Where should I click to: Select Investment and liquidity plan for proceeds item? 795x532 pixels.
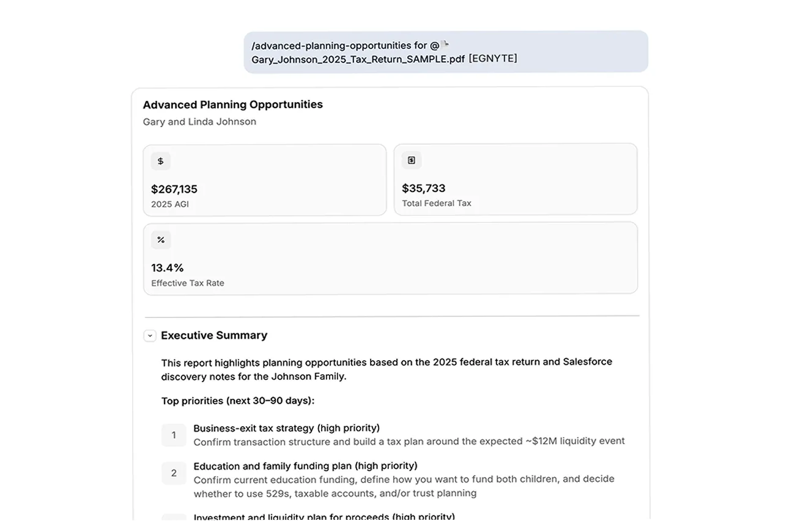click(324, 517)
